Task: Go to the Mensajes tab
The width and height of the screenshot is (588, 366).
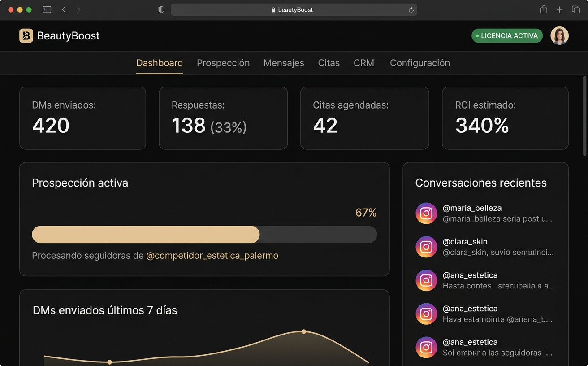Action: [284, 63]
